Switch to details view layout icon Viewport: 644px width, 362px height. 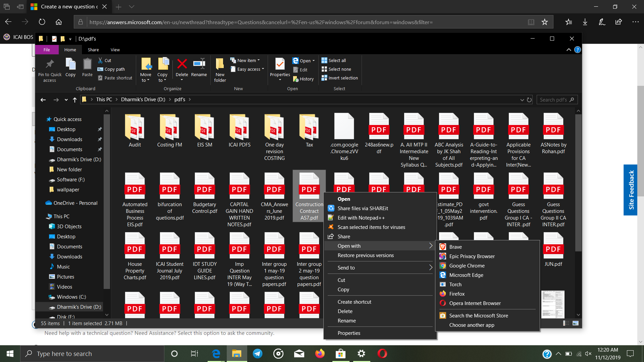click(566, 323)
